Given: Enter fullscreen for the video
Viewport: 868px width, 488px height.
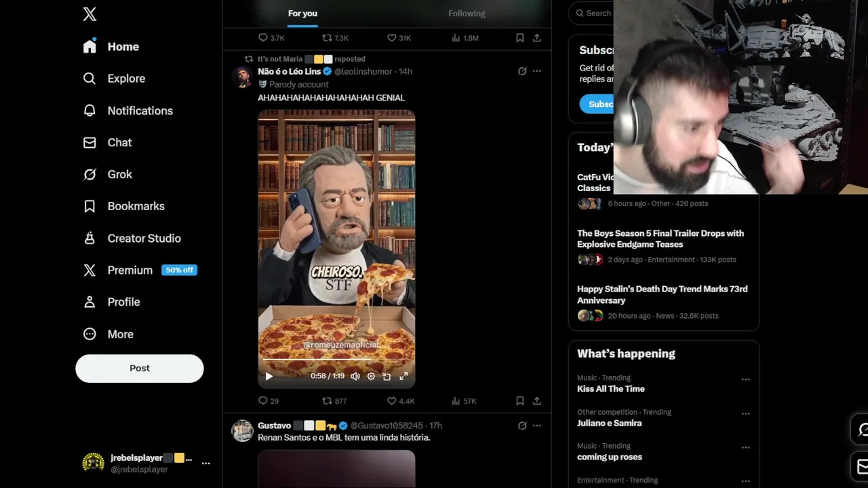Looking at the screenshot, I should click(403, 376).
